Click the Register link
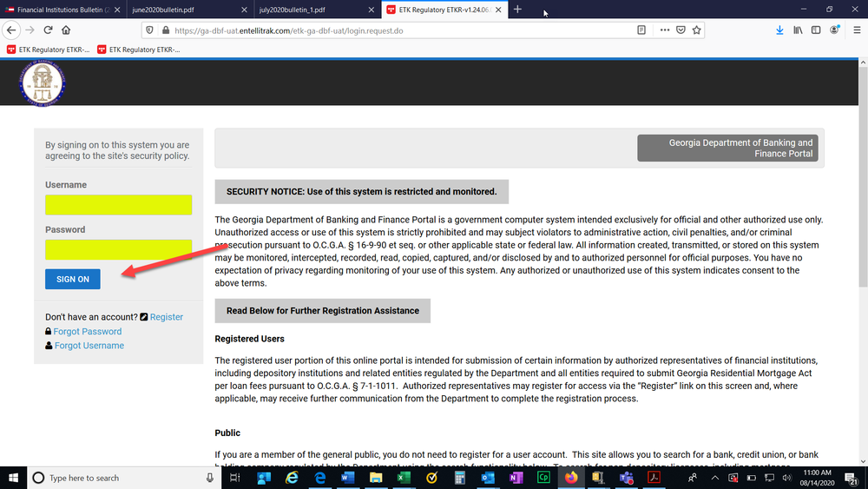The width and height of the screenshot is (868, 489). [x=166, y=317]
